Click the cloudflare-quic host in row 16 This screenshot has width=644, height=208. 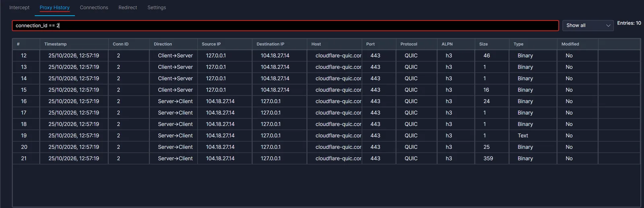click(x=338, y=101)
